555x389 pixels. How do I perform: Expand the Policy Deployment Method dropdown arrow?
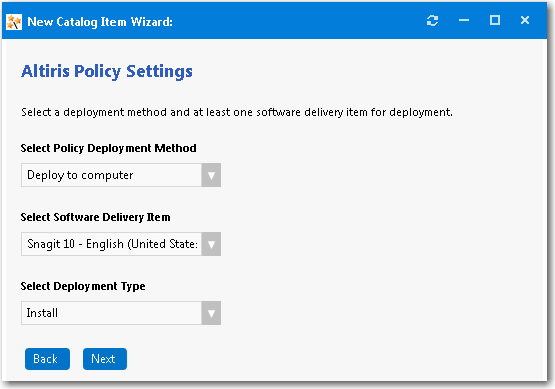pos(211,175)
